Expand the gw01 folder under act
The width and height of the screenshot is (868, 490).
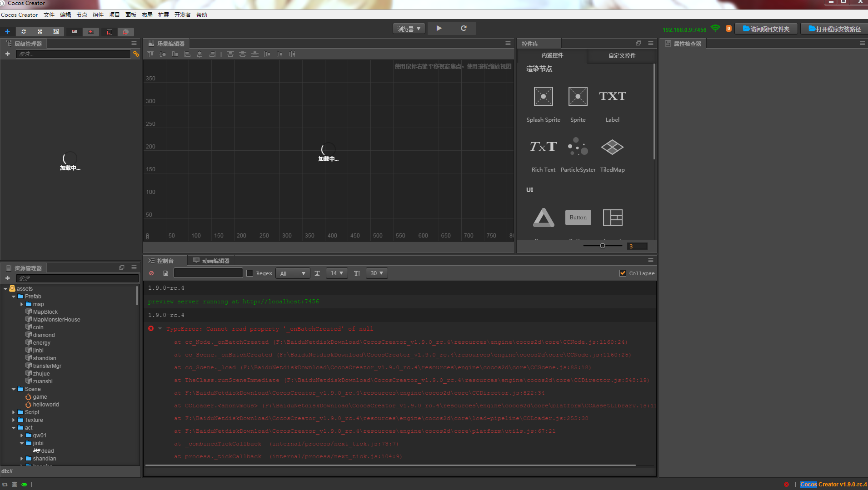click(x=22, y=436)
